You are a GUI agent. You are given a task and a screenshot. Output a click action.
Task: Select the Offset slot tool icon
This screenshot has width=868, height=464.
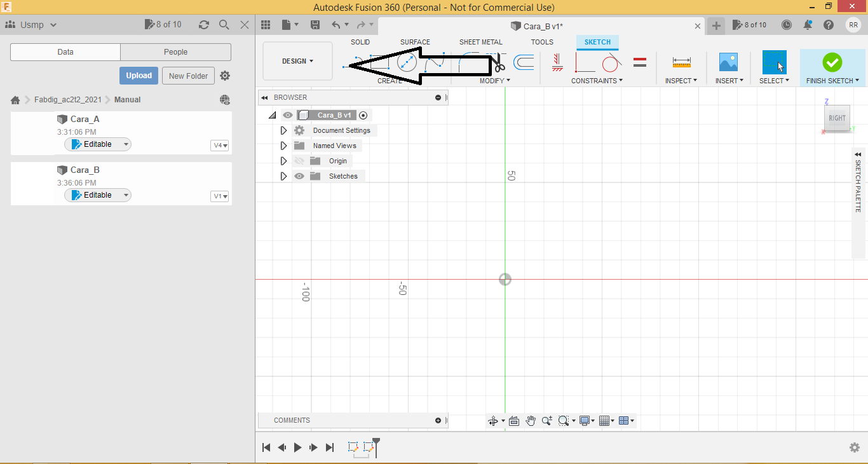point(524,62)
